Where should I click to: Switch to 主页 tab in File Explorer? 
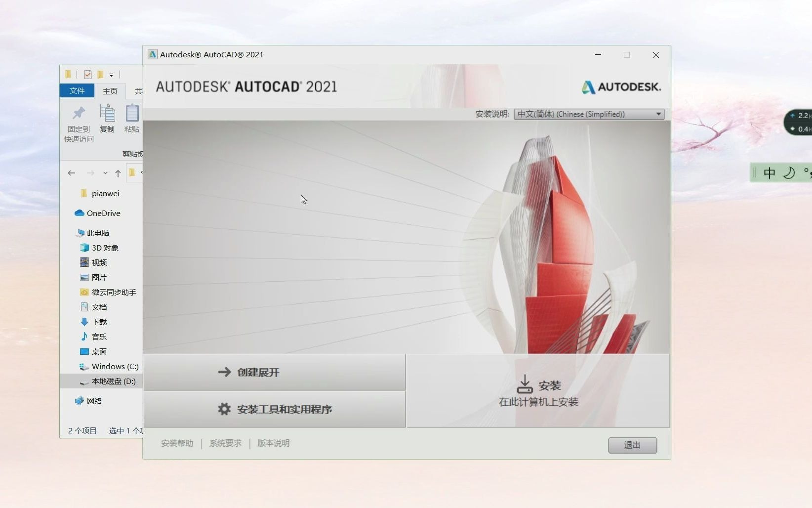coord(110,91)
